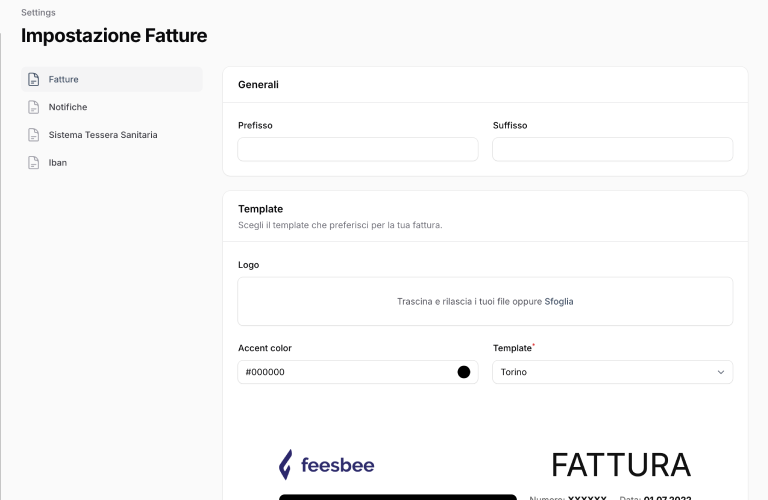Screen dimensions: 768x500
Task: Click the Sfoglia browse link
Action: point(559,301)
